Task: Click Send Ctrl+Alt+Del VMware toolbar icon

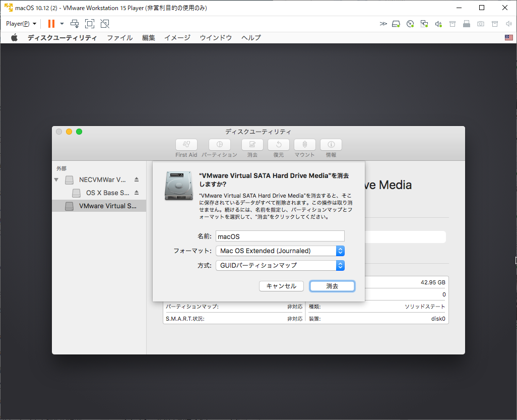Action: pyautogui.click(x=75, y=24)
